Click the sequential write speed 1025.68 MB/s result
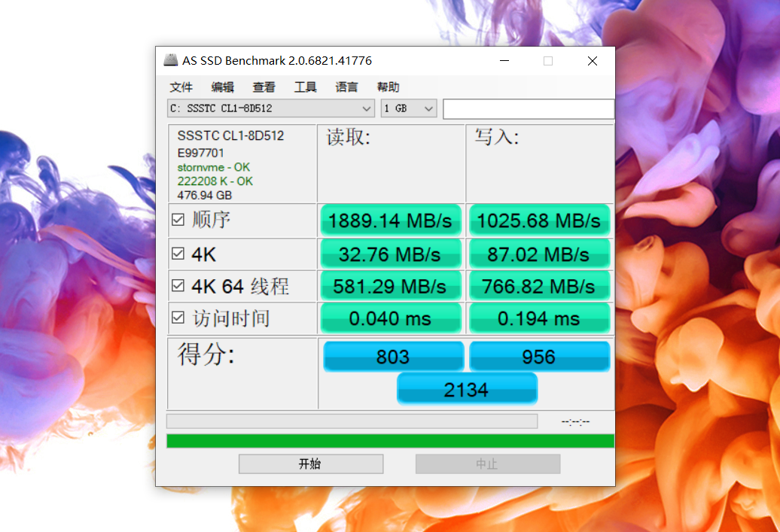The width and height of the screenshot is (780, 532). [539, 220]
